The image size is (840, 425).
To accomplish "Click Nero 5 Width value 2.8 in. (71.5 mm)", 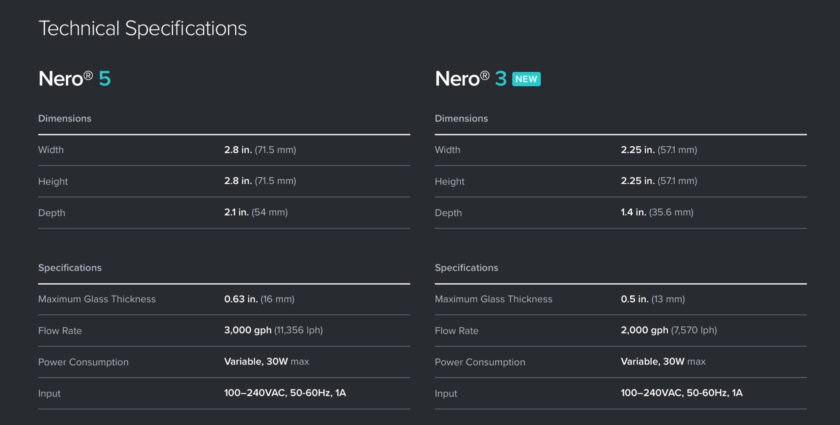I will [x=260, y=150].
